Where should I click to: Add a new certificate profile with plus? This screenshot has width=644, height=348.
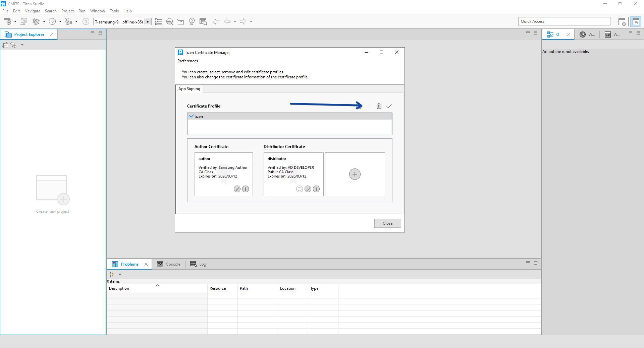(x=369, y=106)
